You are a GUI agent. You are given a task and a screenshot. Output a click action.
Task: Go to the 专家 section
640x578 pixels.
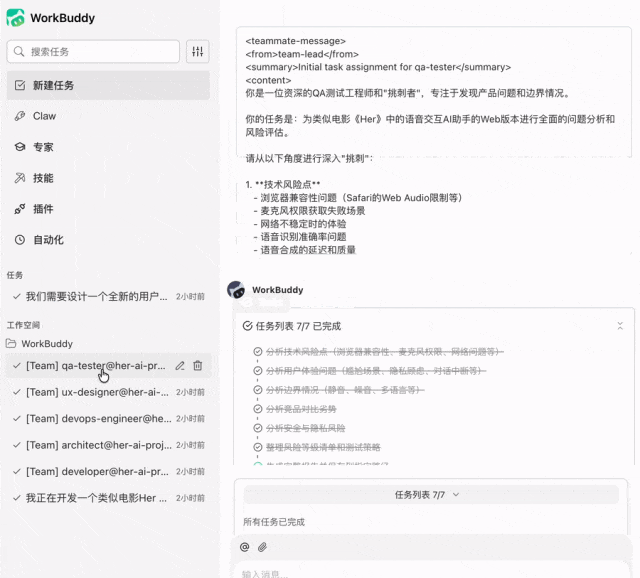(43, 147)
